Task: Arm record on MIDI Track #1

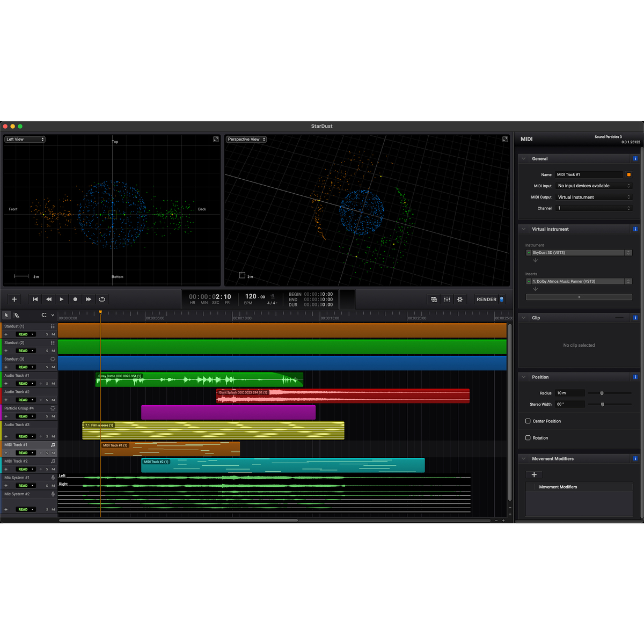Action: point(40,453)
